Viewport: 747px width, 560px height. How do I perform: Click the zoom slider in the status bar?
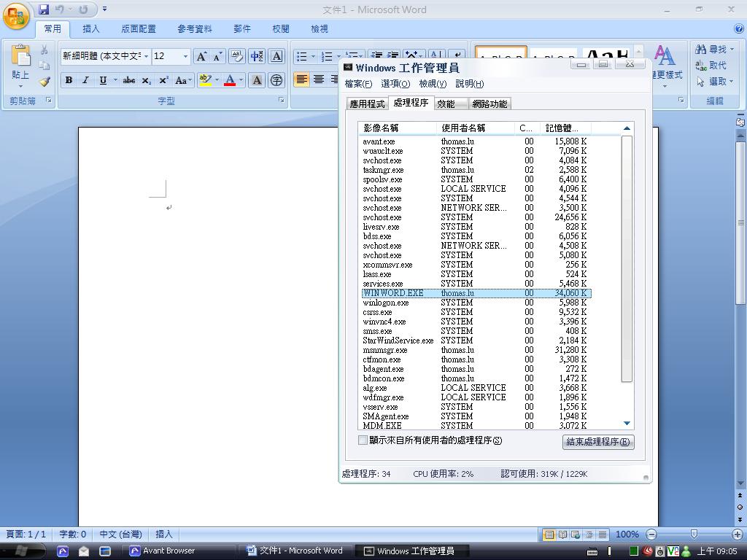click(694, 534)
